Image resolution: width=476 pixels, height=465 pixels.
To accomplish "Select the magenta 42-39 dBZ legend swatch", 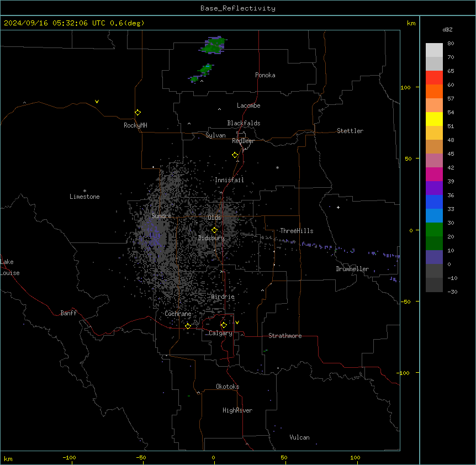I will (x=434, y=174).
